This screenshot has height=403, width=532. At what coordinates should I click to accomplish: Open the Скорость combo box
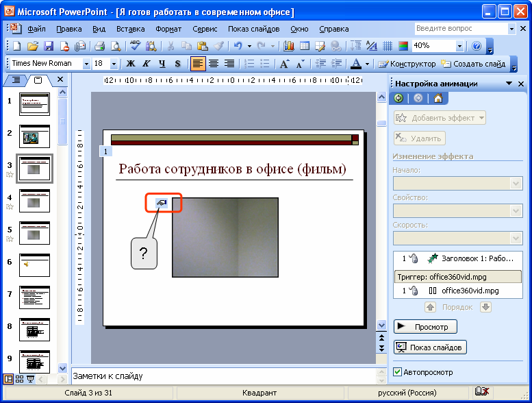point(457,238)
